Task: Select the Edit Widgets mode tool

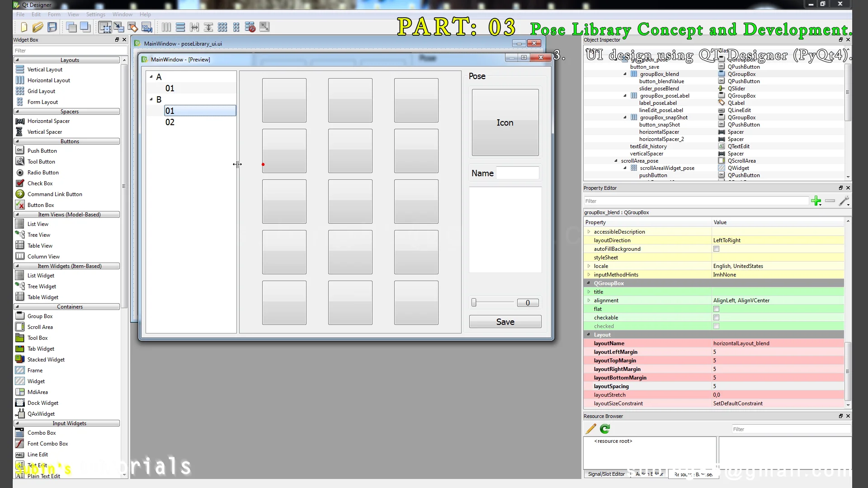Action: point(104,27)
